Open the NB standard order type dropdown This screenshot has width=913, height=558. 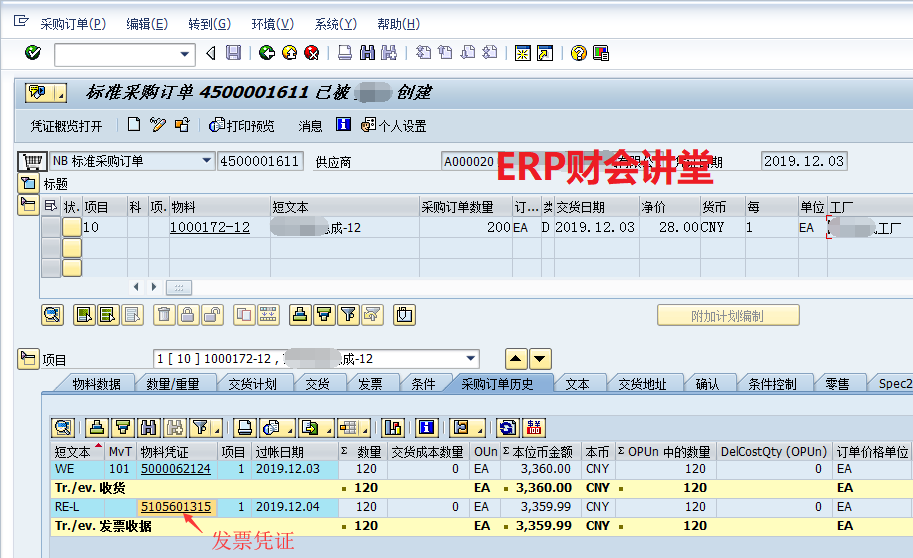(207, 161)
